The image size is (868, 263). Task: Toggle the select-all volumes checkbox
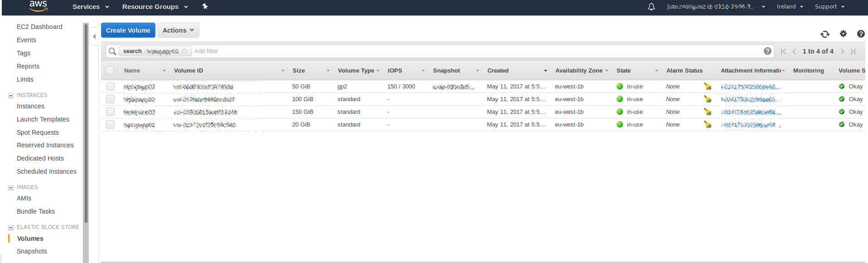pos(110,71)
